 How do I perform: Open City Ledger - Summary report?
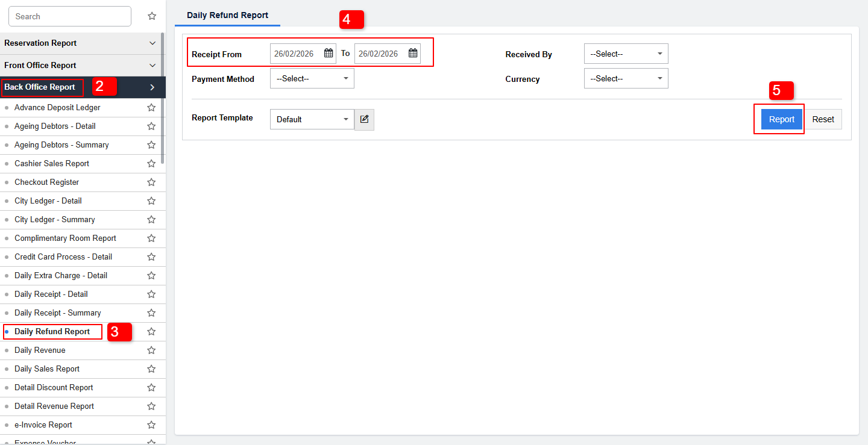[x=55, y=220]
